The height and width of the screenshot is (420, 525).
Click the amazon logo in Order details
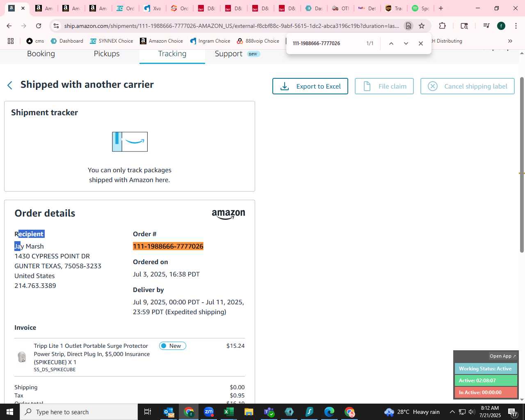point(228,214)
